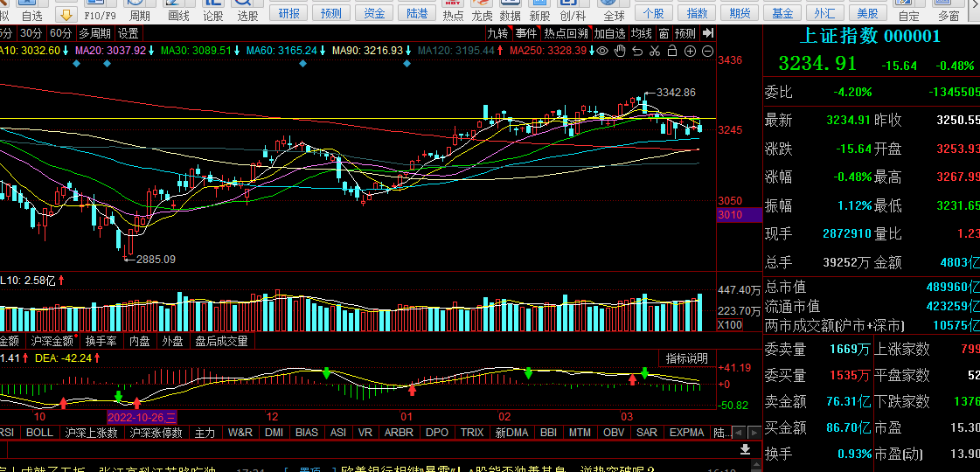Screen dimensions: 980x472
Task: Click the 2022-10-26 date marker on timeline
Action: 142,417
